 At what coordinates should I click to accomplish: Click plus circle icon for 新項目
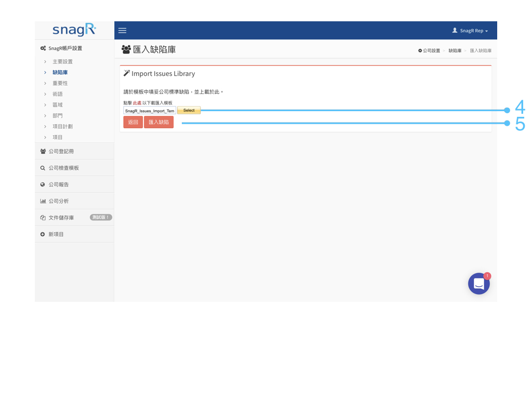43,234
